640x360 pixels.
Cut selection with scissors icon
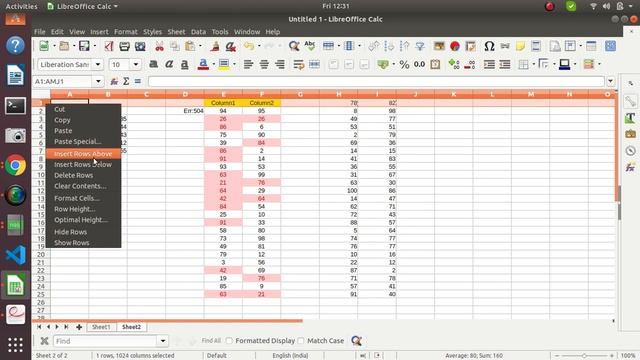point(159,46)
